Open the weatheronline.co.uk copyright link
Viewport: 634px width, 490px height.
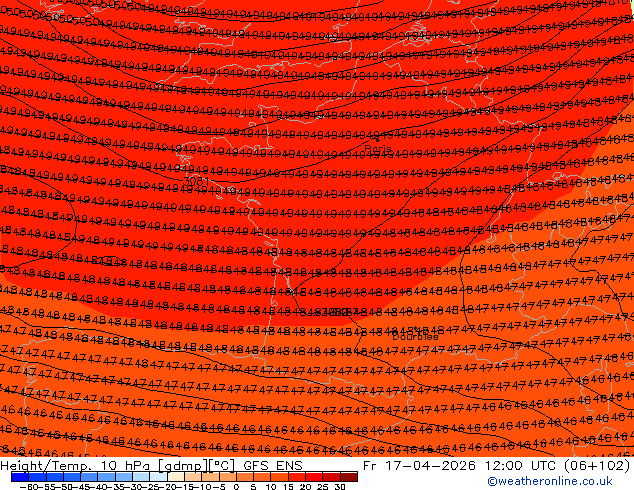click(549, 481)
